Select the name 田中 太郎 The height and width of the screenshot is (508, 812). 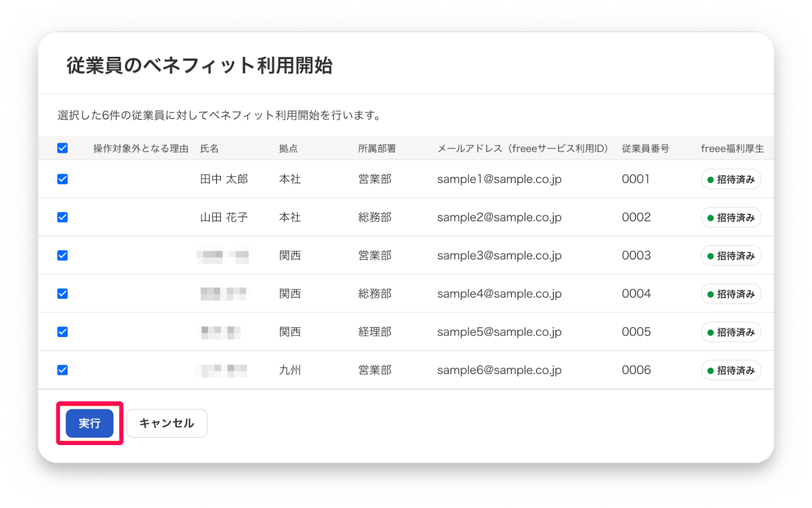[x=224, y=179]
